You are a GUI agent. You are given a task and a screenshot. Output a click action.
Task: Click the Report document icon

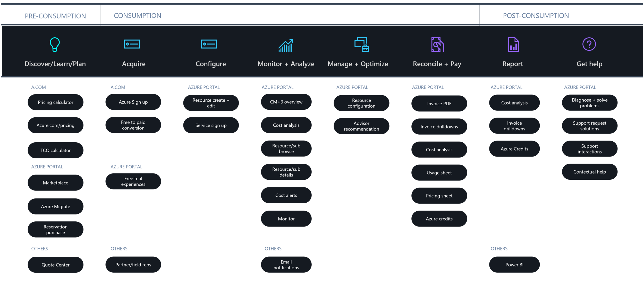(x=513, y=45)
